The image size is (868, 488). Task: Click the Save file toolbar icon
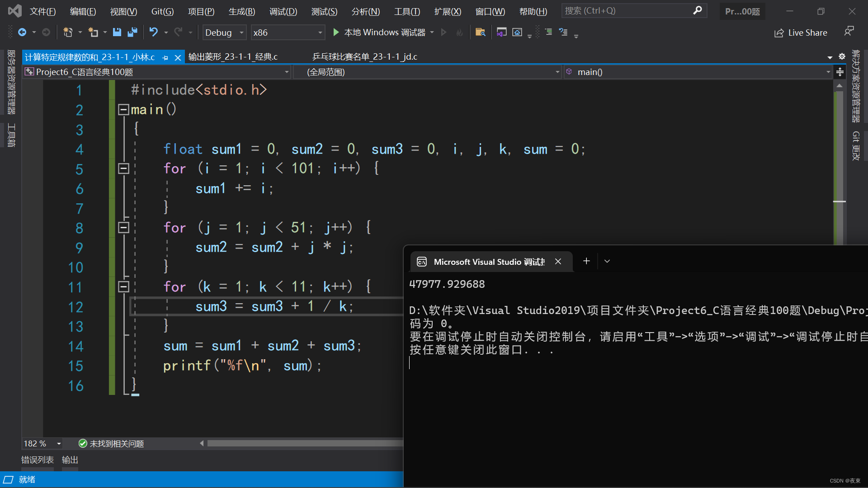117,32
